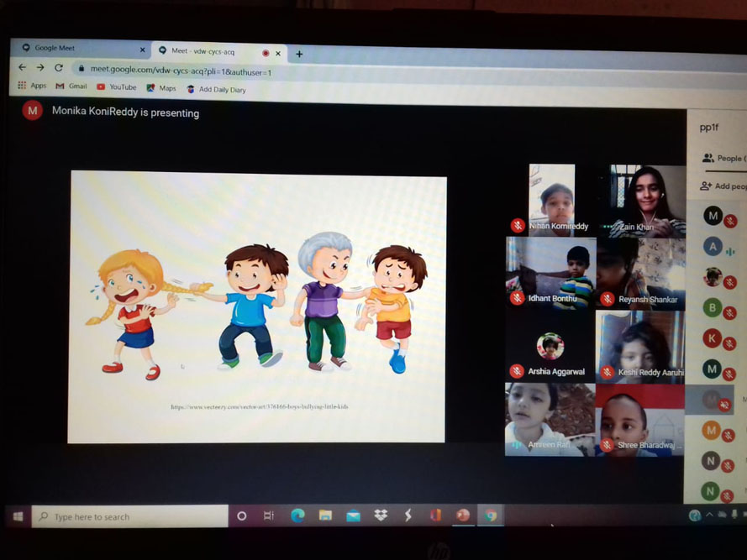This screenshot has width=747, height=560.
Task: Click the Type here to search box
Action: click(130, 516)
